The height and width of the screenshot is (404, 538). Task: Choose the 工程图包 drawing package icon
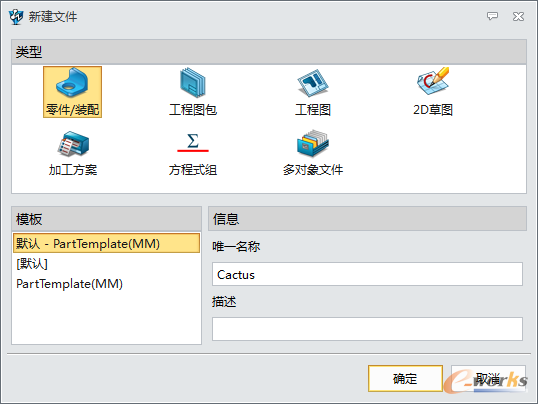click(x=193, y=83)
